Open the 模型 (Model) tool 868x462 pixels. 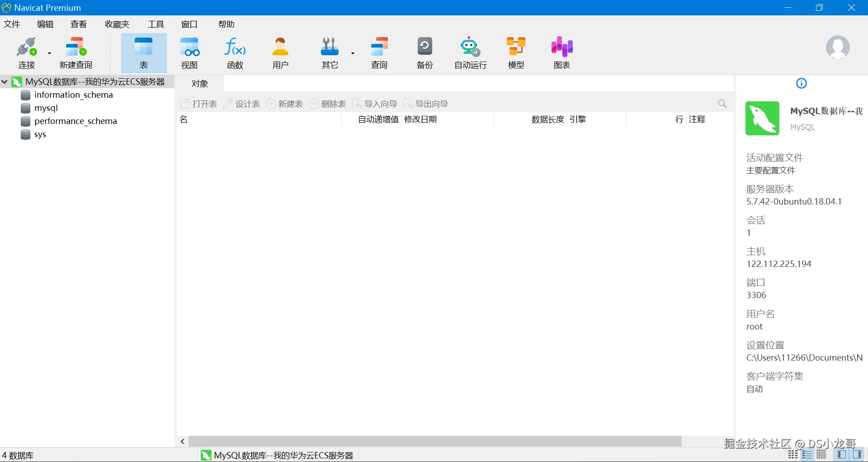[x=516, y=53]
